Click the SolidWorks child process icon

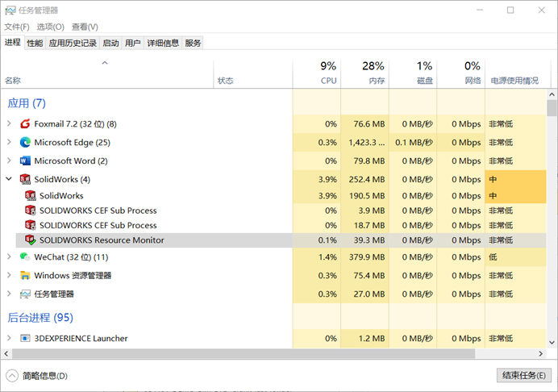tap(31, 195)
